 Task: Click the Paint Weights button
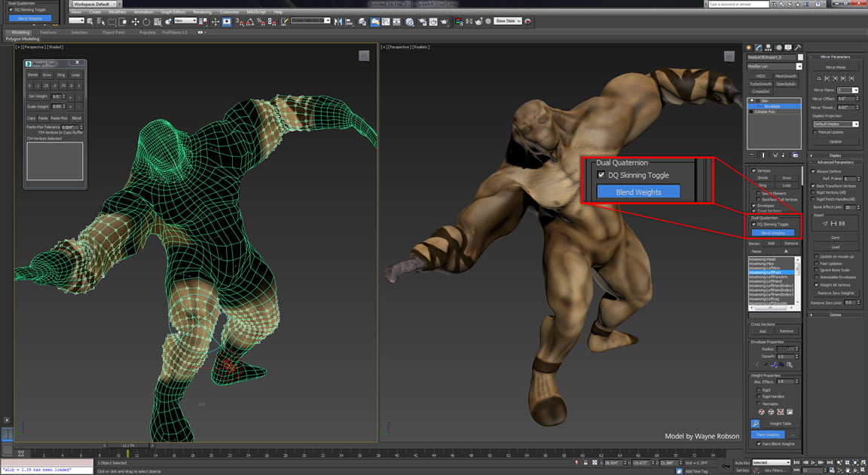pos(768,434)
